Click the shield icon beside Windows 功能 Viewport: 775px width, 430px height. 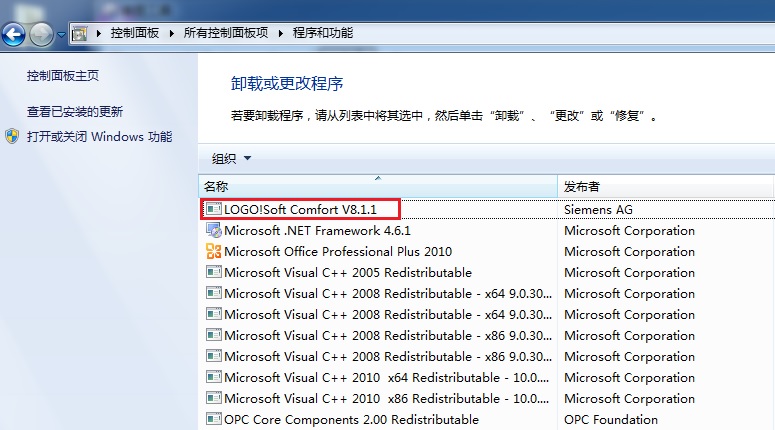point(12,136)
